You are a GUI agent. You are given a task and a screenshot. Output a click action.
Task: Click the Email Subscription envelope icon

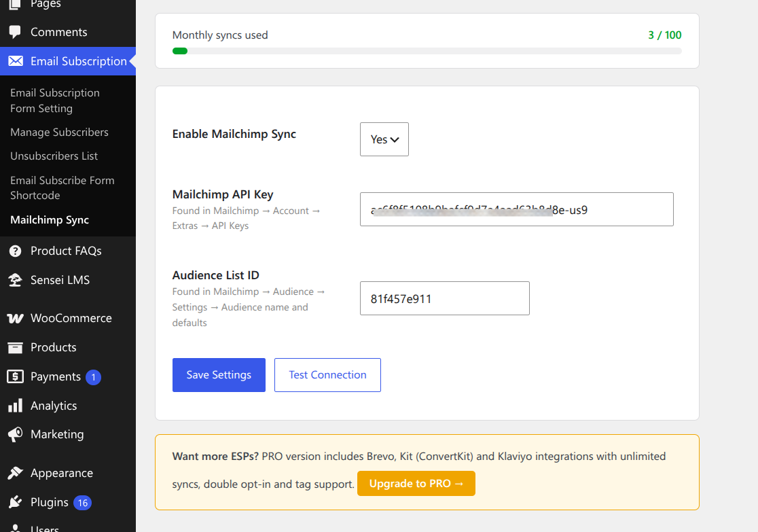point(16,61)
